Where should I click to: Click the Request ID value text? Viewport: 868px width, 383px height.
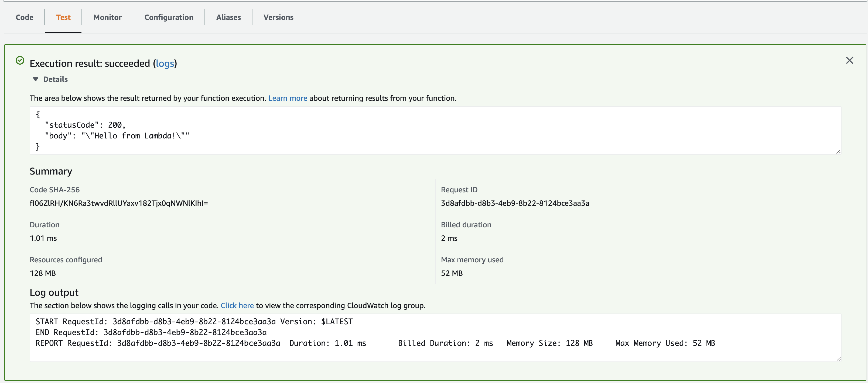[515, 203]
